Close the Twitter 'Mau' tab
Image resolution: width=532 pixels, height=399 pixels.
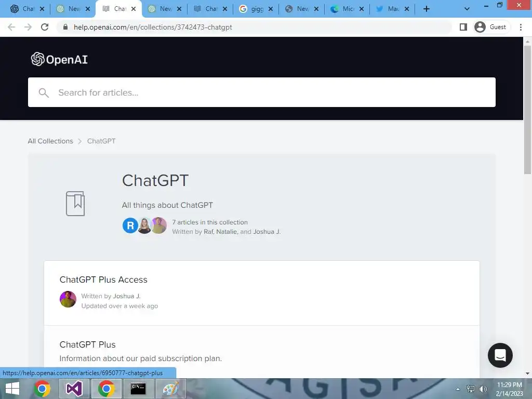(x=407, y=9)
